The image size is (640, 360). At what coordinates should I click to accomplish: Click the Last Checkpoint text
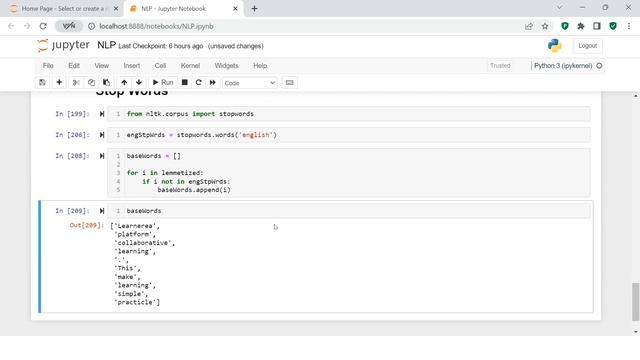click(160, 46)
